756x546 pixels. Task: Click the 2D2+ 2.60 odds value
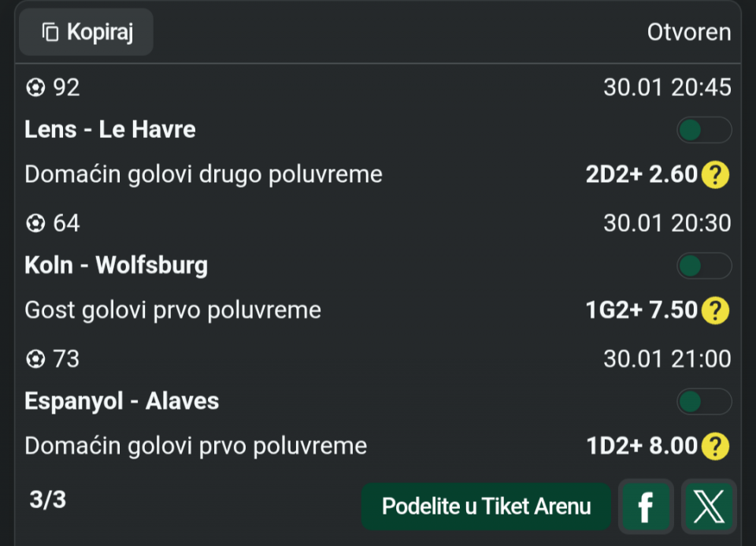(x=642, y=174)
